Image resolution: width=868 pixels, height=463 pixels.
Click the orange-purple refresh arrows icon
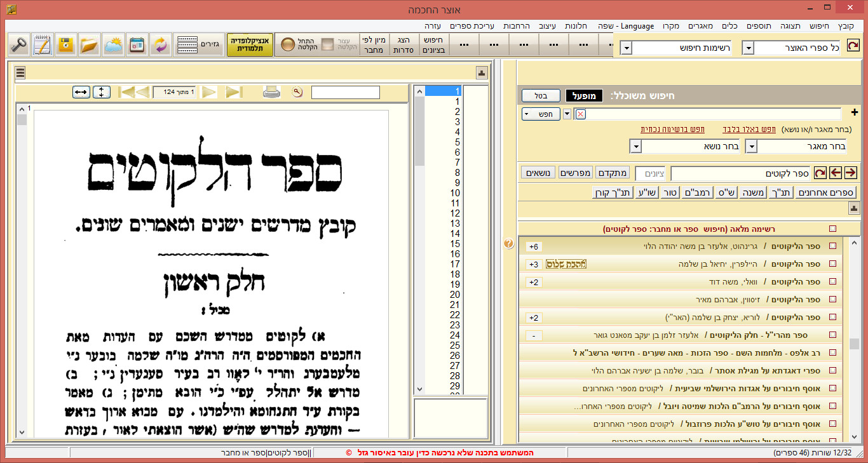160,44
